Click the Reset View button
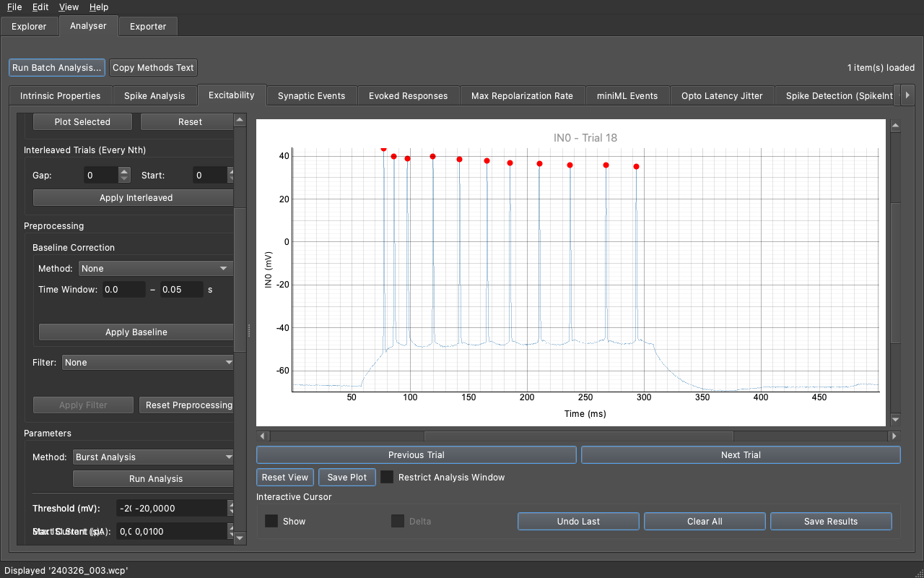Image resolution: width=924 pixels, height=578 pixels. click(285, 478)
